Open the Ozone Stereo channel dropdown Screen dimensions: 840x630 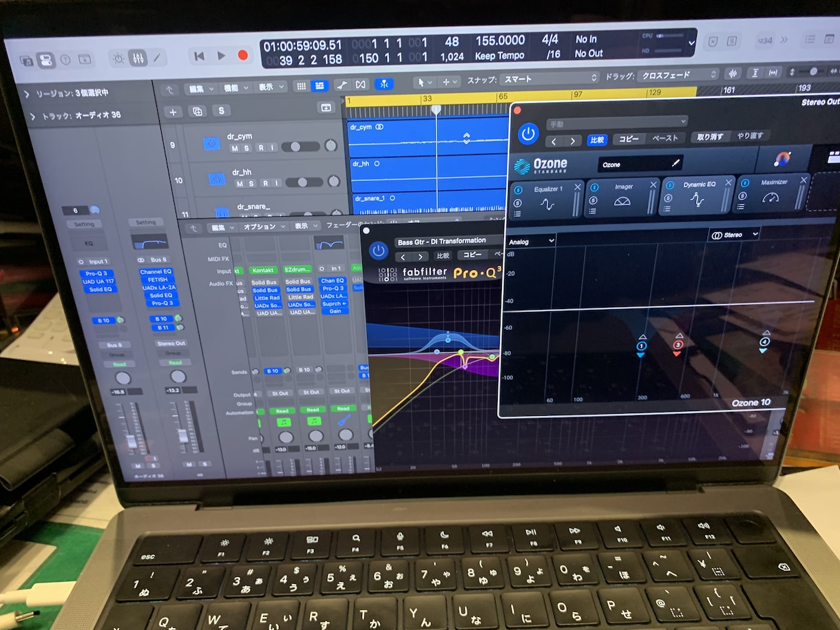(x=734, y=235)
